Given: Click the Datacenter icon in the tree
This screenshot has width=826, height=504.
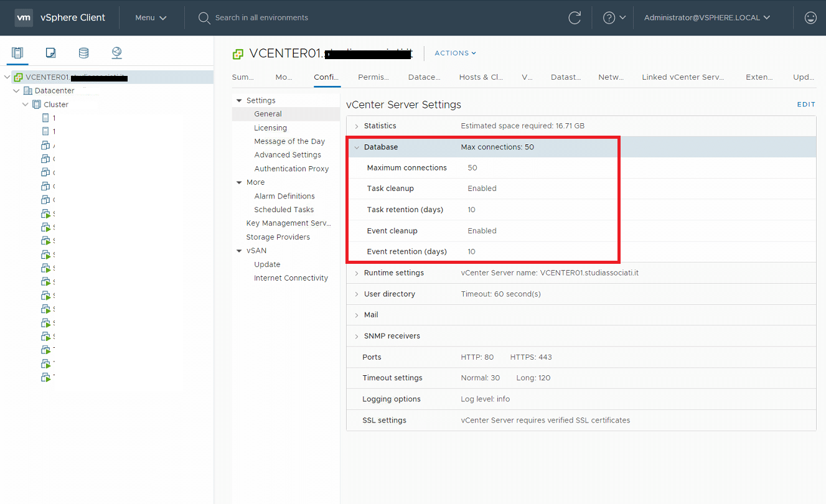Looking at the screenshot, I should tap(27, 91).
